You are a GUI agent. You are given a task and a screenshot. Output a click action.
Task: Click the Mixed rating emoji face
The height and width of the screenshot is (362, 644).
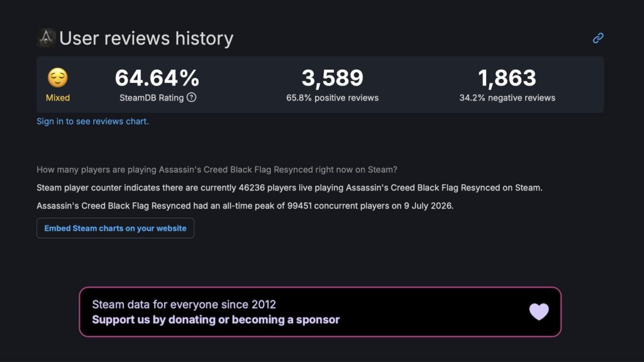pyautogui.click(x=57, y=77)
